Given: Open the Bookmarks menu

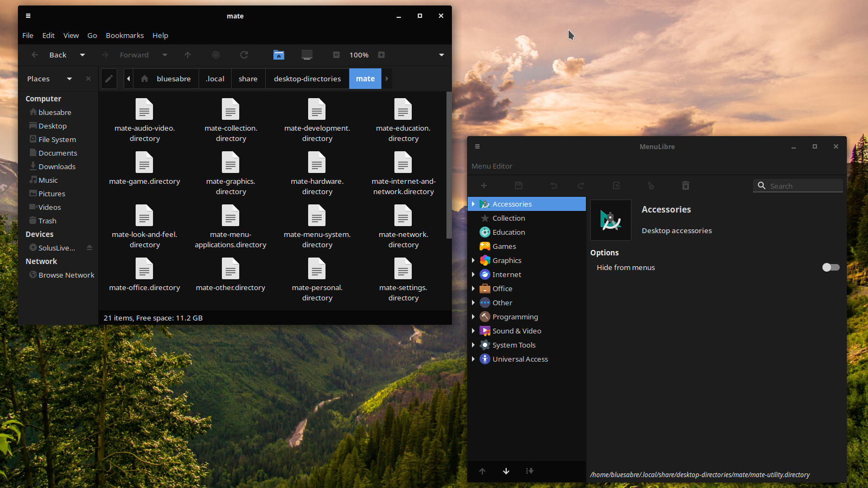Looking at the screenshot, I should point(125,35).
